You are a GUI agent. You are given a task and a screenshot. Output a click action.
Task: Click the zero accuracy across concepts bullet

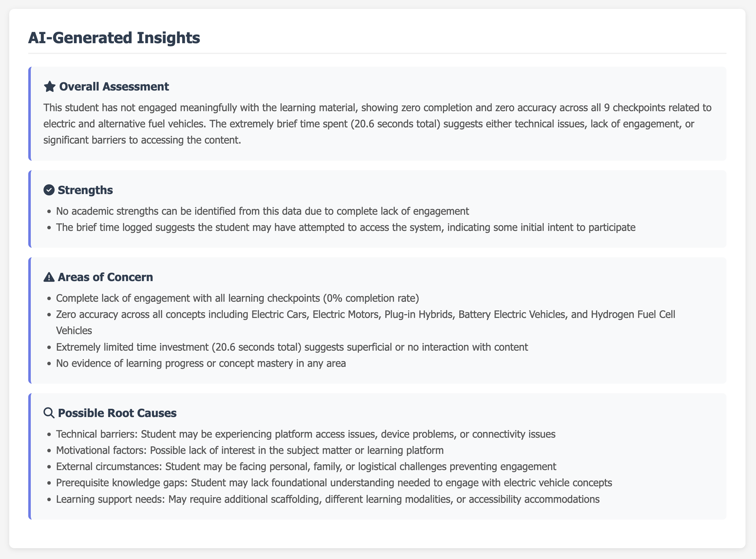(365, 314)
